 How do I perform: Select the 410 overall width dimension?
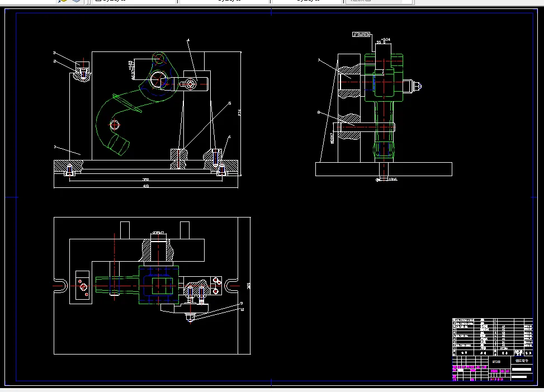(x=146, y=186)
